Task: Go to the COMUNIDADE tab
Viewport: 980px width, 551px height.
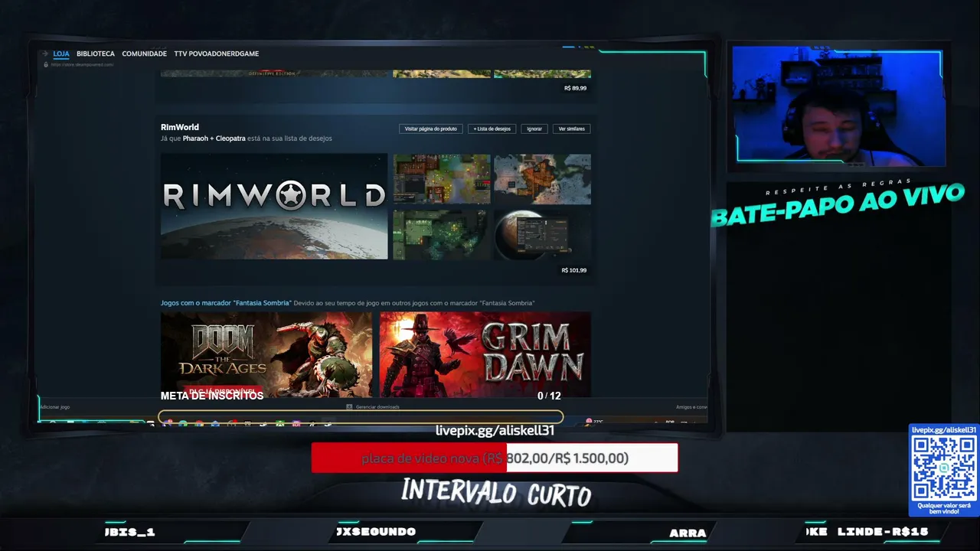Action: pos(144,54)
